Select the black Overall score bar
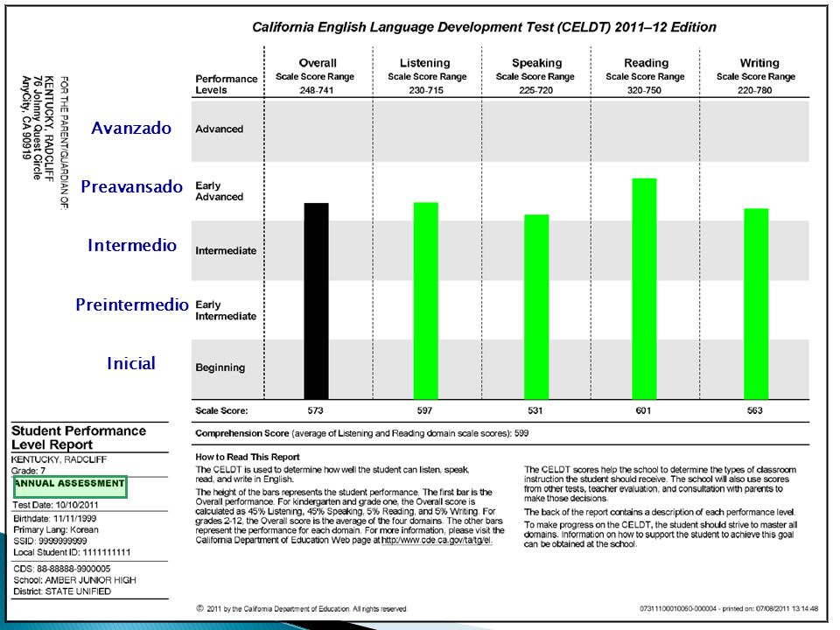 pyautogui.click(x=317, y=301)
